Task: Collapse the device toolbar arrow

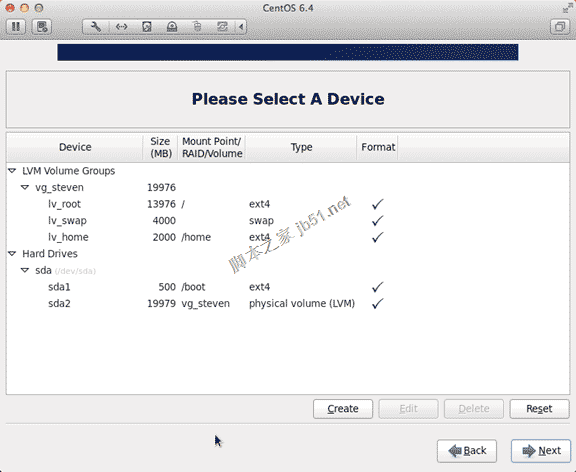Action: (241, 27)
